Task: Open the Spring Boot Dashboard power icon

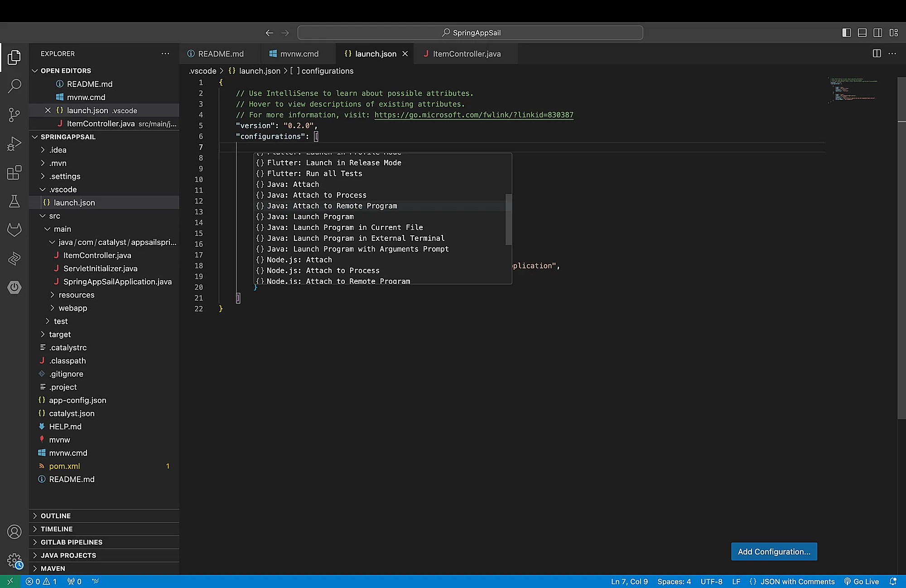Action: click(14, 287)
